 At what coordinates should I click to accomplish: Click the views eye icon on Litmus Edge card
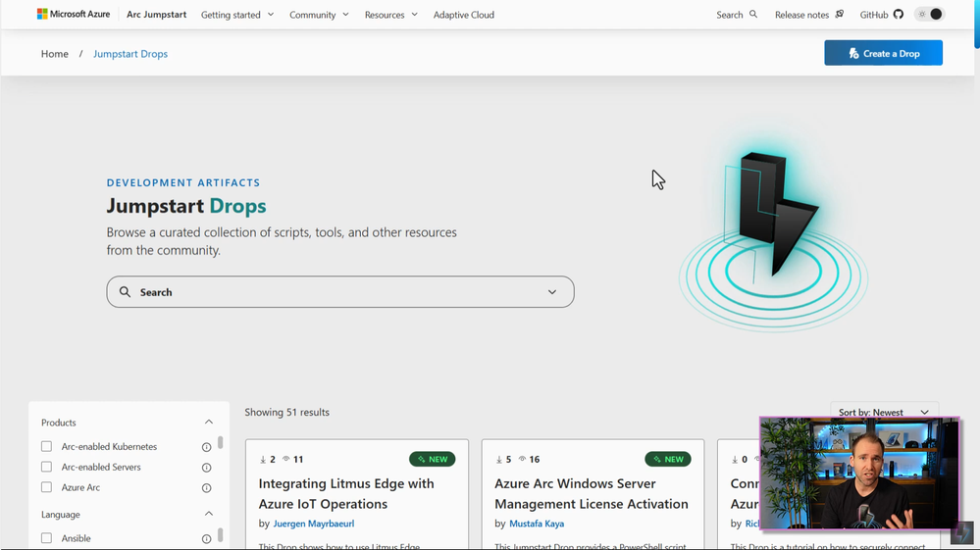[286, 459]
